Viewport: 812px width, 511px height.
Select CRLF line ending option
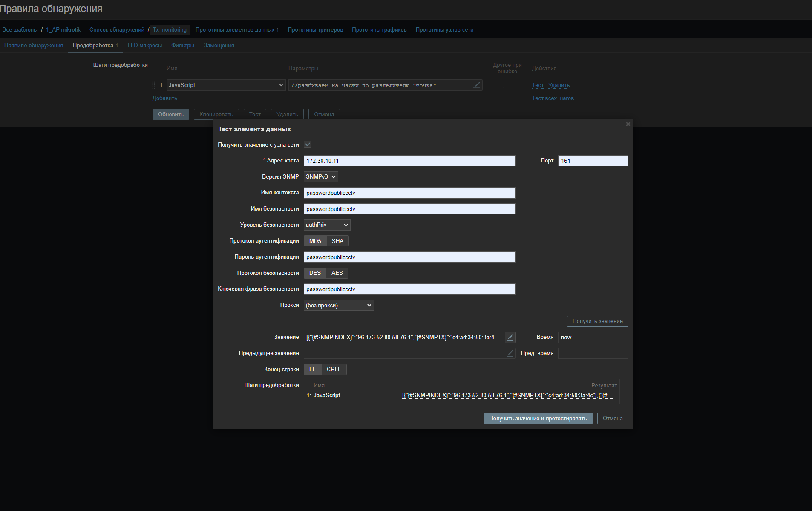334,370
